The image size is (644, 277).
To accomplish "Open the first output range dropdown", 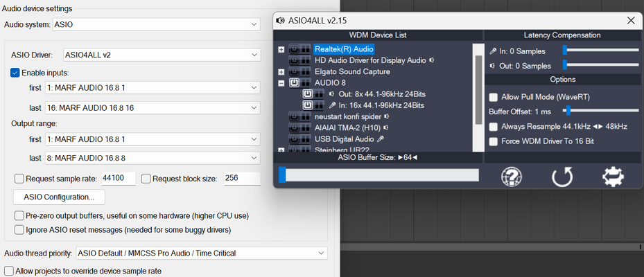I will click(x=153, y=139).
